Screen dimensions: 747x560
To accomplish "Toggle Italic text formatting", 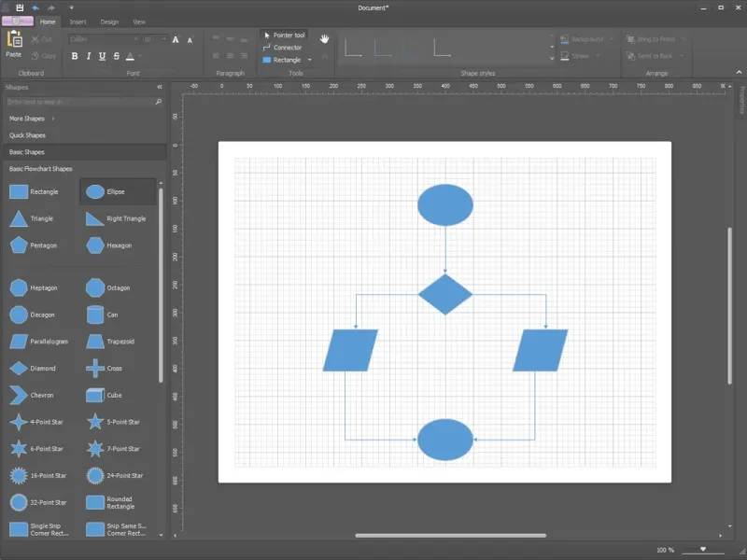I will 88,56.
